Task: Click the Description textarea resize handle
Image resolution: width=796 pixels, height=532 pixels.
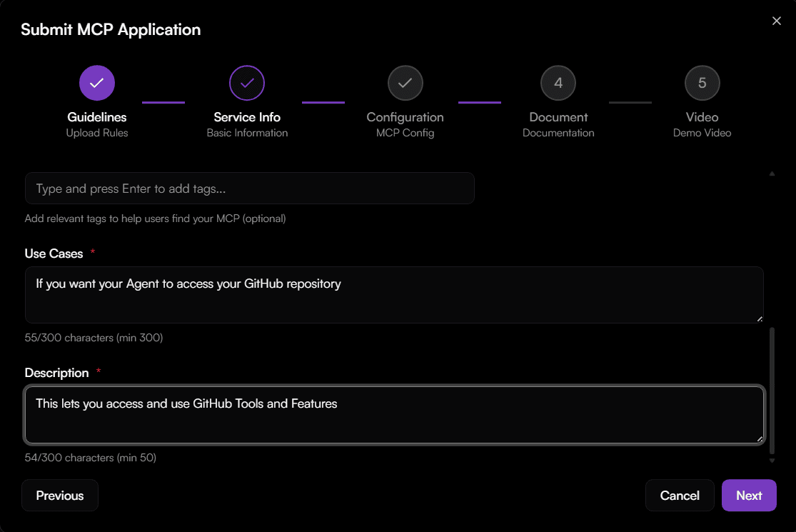Action: pos(760,439)
